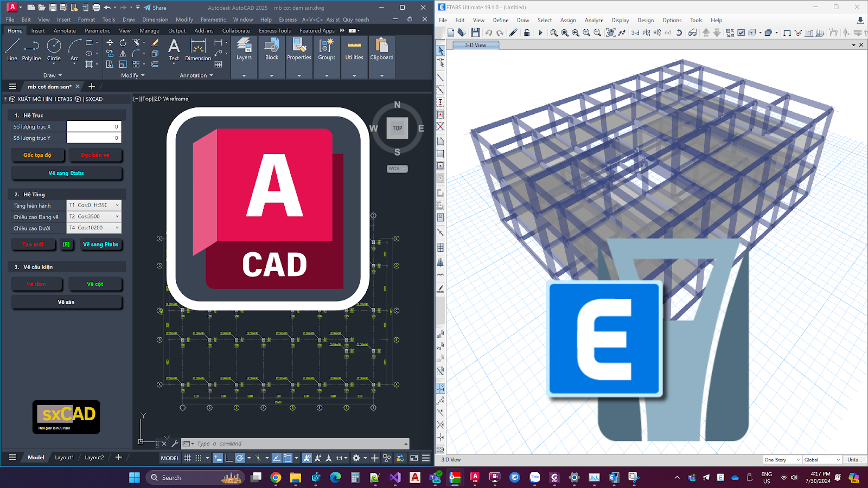Select the Line tool in AutoCAD ribbon

click(12, 49)
